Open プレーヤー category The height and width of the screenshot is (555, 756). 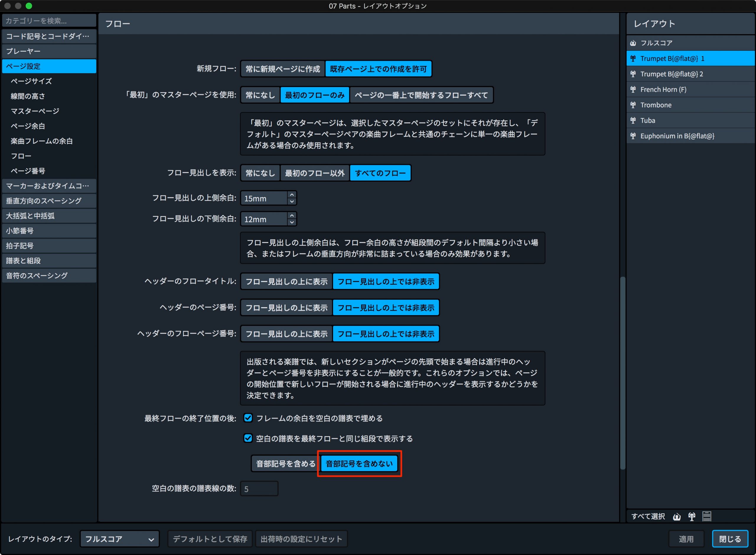49,51
